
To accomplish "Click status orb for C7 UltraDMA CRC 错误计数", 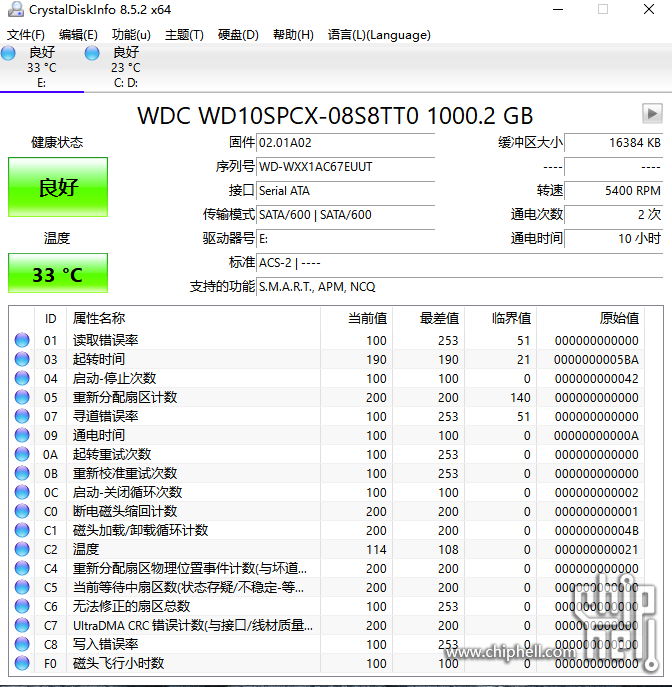I will [22, 625].
